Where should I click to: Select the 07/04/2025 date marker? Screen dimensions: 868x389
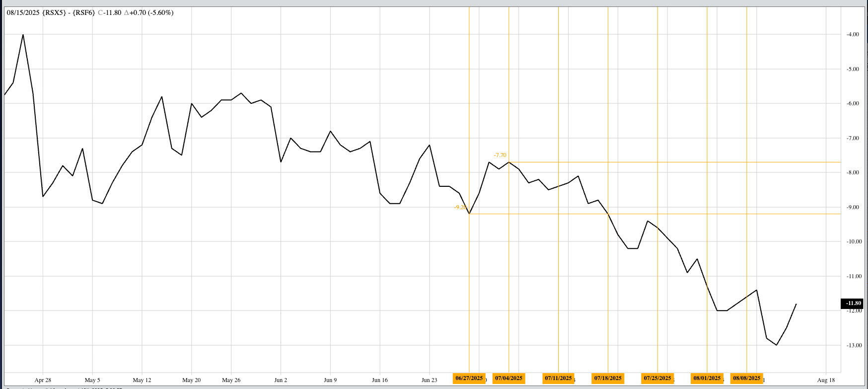(x=508, y=378)
